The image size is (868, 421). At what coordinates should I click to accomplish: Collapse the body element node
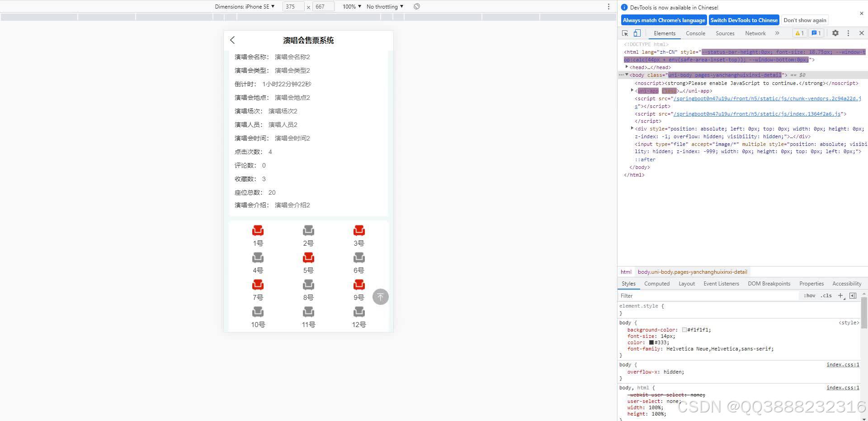(627, 75)
